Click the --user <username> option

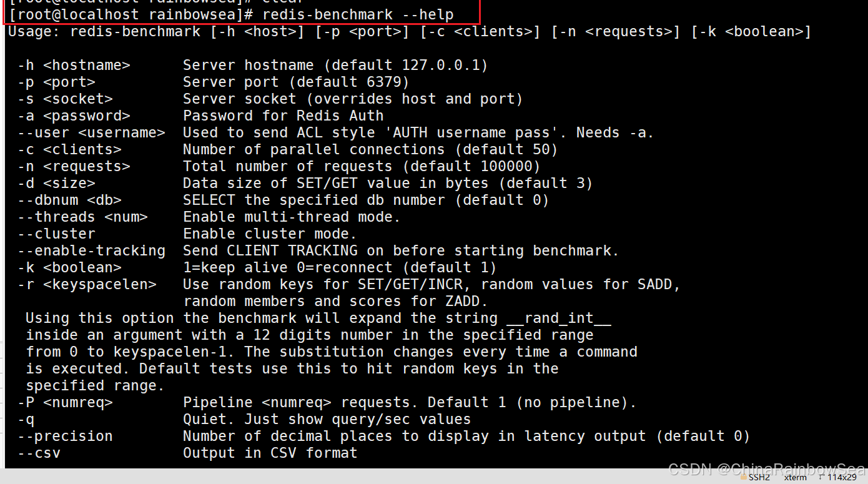pyautogui.click(x=91, y=132)
